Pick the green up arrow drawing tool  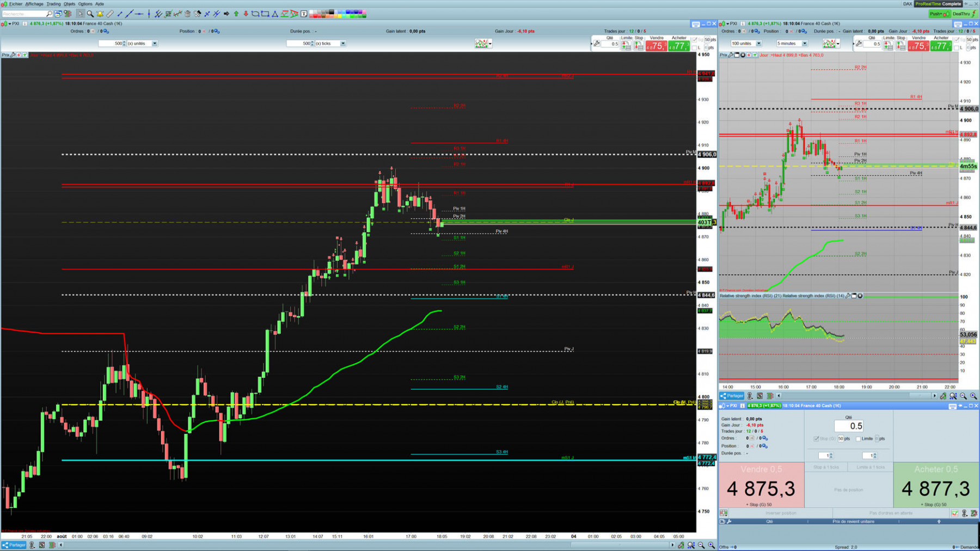(x=236, y=14)
